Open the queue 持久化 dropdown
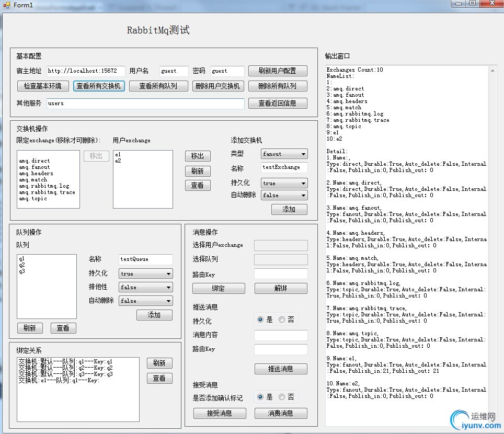Screen dimensions: 504x434 pos(146,273)
